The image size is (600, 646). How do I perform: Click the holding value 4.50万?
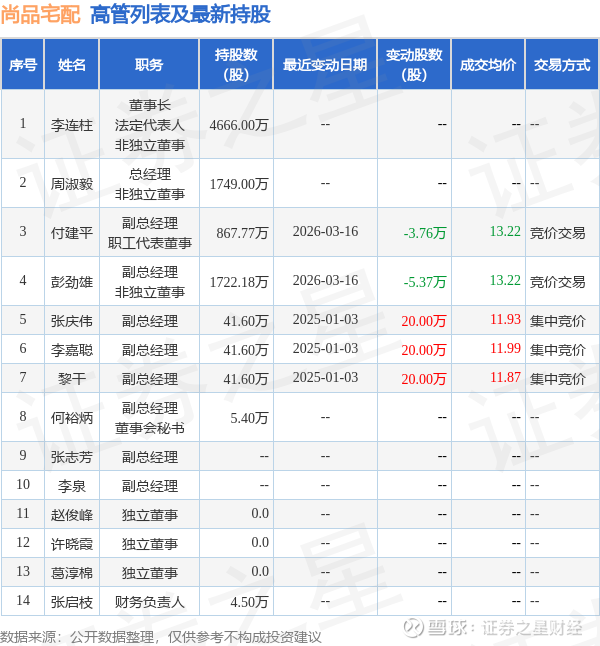point(249,602)
